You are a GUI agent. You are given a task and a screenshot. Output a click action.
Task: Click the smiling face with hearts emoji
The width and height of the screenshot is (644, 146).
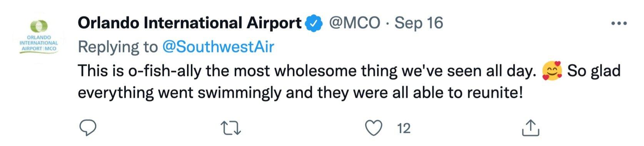552,71
